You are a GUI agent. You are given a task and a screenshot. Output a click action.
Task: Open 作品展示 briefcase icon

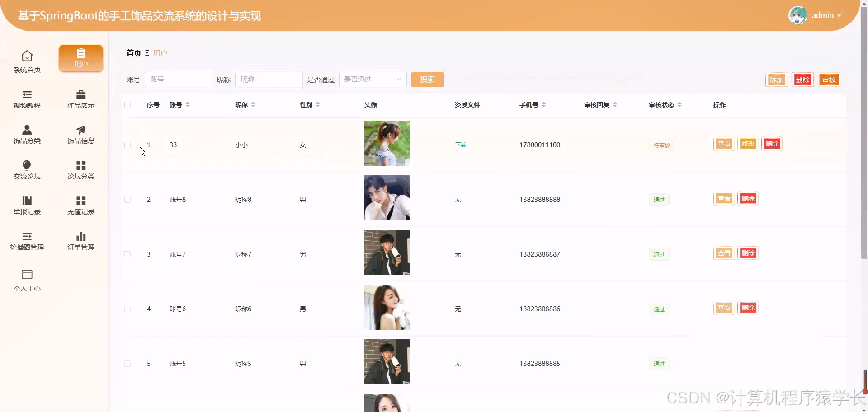(81, 94)
